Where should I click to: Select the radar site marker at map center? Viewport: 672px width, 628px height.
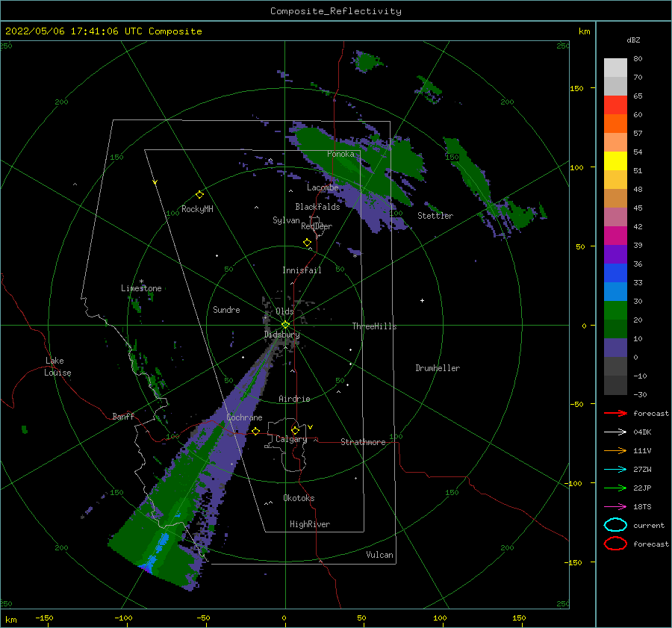285,325
